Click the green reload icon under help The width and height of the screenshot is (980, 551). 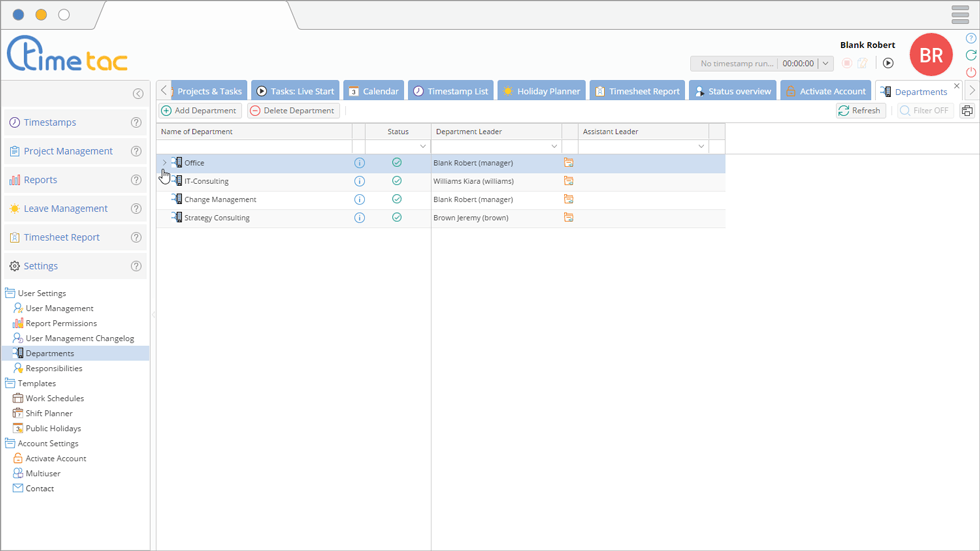click(971, 56)
